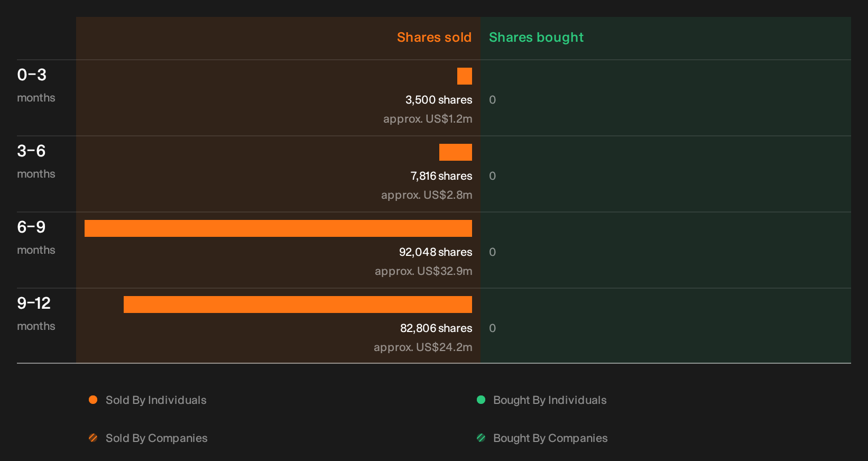Click the striped Bought By Companies legend icon
This screenshot has width=868, height=461.
coord(481,438)
